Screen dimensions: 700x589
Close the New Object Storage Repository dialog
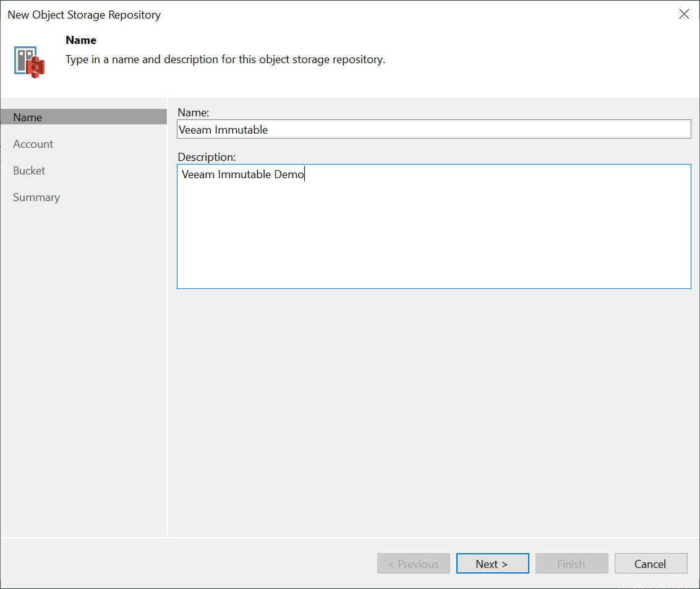pos(684,14)
